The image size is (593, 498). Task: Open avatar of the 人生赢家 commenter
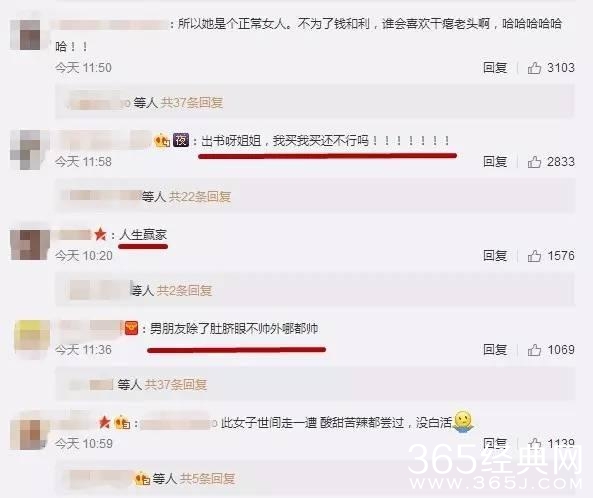point(30,245)
